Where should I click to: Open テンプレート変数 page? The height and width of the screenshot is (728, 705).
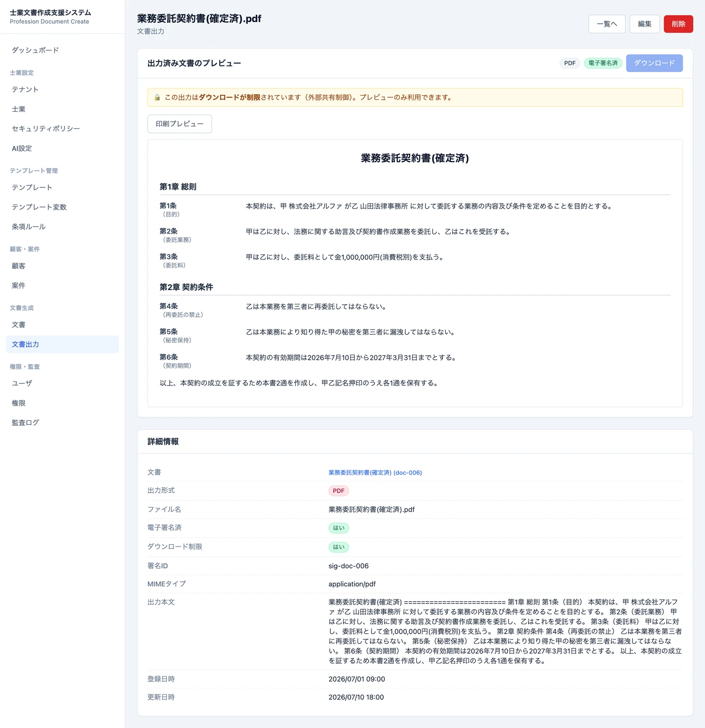pos(62,207)
